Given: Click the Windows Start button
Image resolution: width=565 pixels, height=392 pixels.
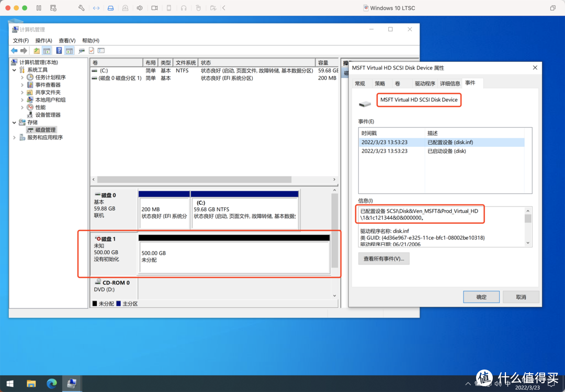Looking at the screenshot, I should coord(10,383).
